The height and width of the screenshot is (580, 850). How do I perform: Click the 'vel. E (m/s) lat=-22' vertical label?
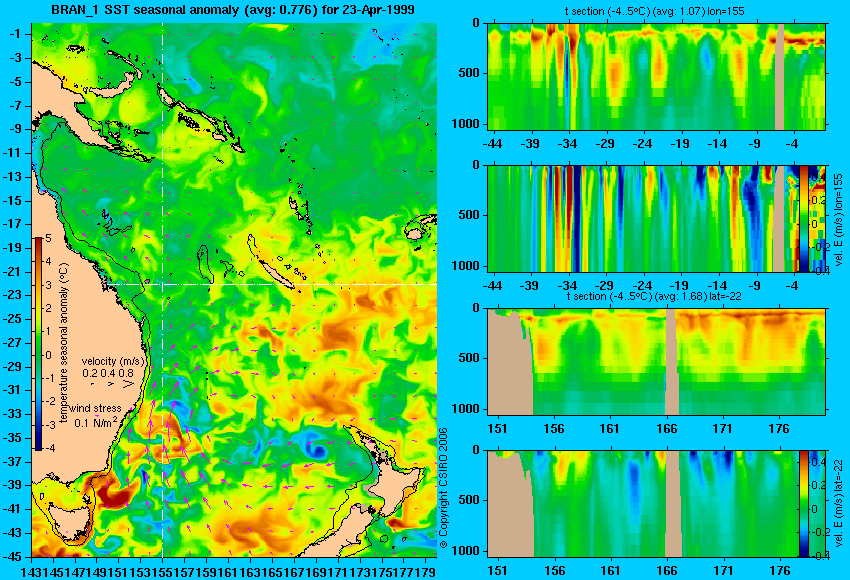pyautogui.click(x=838, y=502)
